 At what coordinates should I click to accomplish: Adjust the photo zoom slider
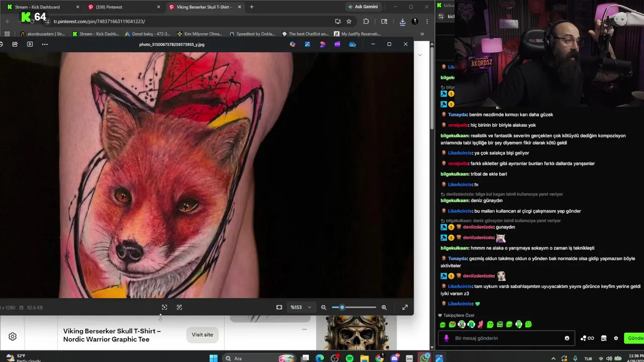pyautogui.click(x=354, y=307)
